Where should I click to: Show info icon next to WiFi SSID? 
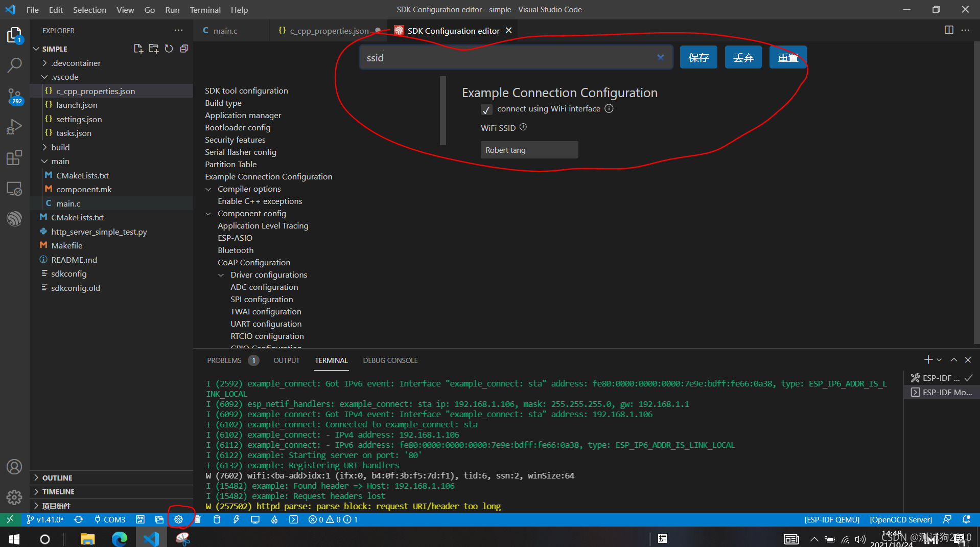pyautogui.click(x=523, y=127)
